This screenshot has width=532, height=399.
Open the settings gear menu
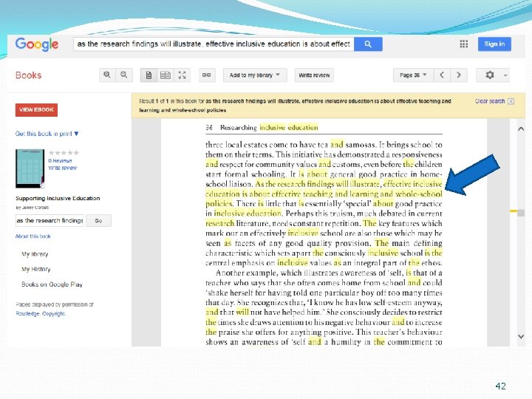493,75
